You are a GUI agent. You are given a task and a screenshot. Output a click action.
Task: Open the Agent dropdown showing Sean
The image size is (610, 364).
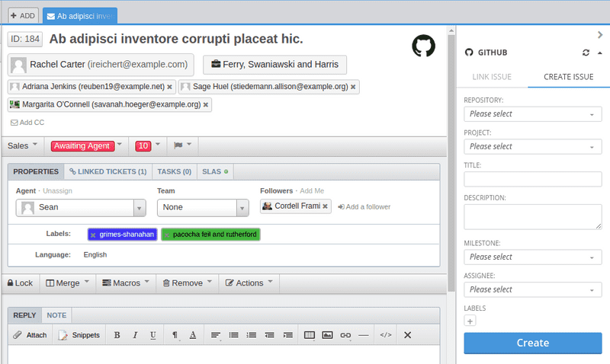pyautogui.click(x=81, y=208)
